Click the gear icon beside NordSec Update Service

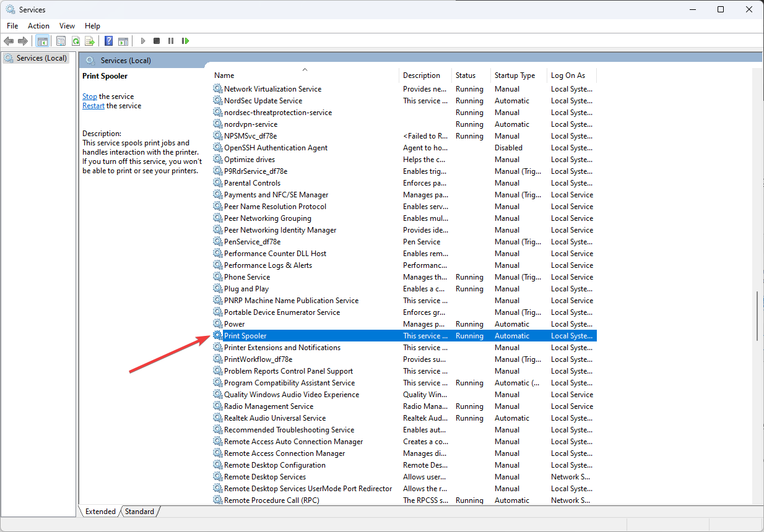point(218,101)
